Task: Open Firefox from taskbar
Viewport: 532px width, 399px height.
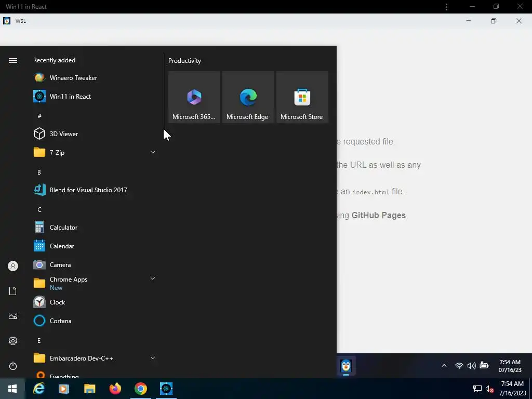Action: 115,389
